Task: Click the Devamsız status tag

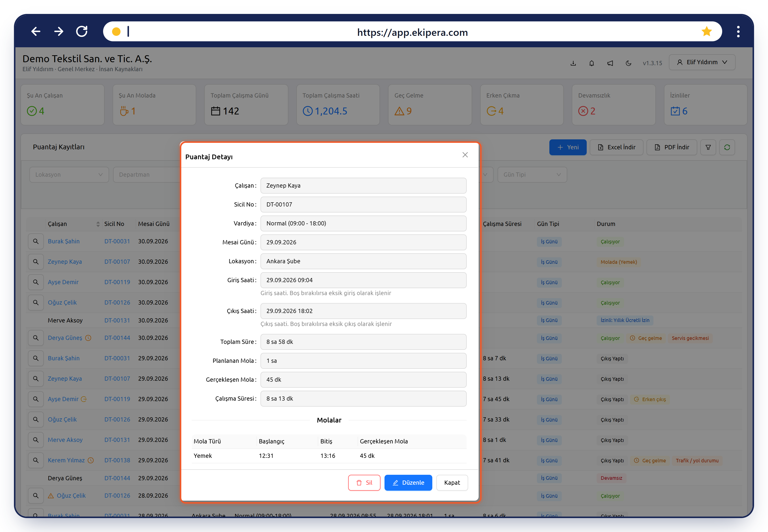Action: click(611, 478)
